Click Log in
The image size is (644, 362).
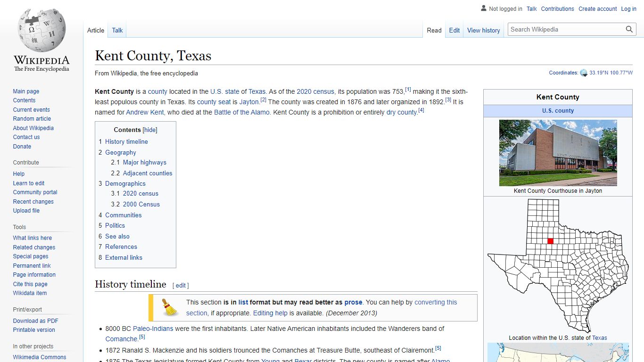pyautogui.click(x=628, y=9)
